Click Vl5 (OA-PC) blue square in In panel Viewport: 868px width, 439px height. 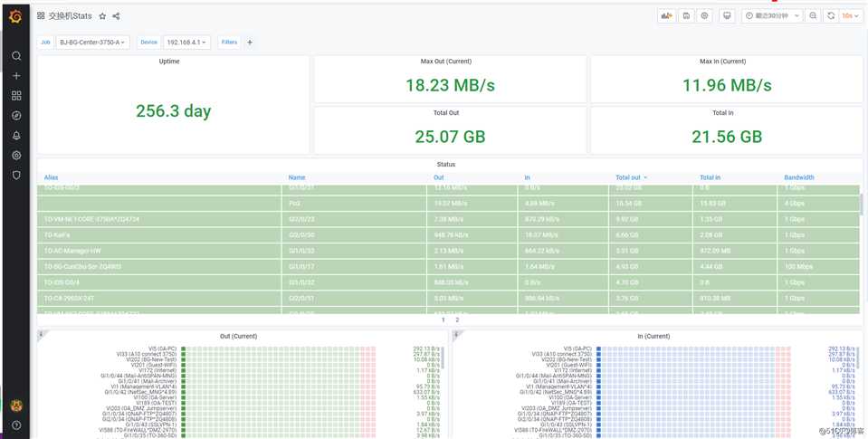(598, 349)
